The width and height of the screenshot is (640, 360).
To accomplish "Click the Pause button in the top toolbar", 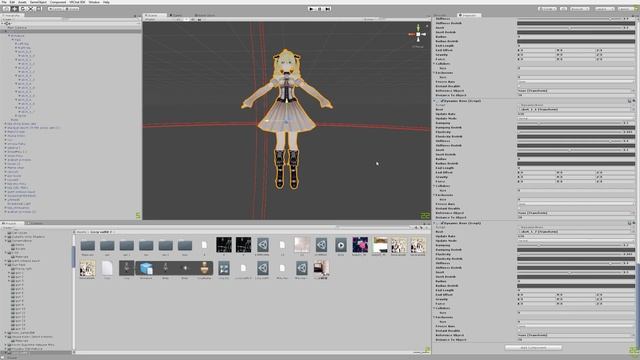I will click(x=320, y=9).
